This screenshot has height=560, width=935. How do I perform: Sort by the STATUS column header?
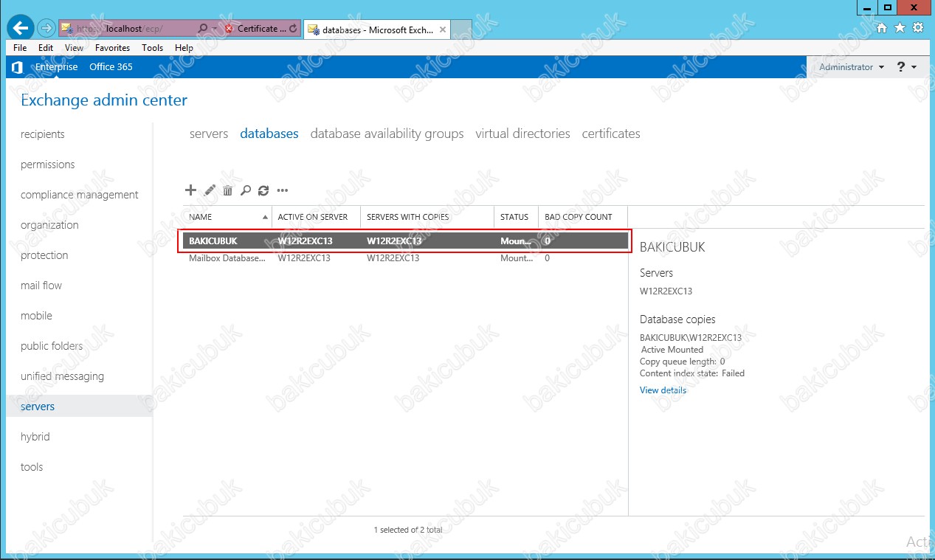516,217
